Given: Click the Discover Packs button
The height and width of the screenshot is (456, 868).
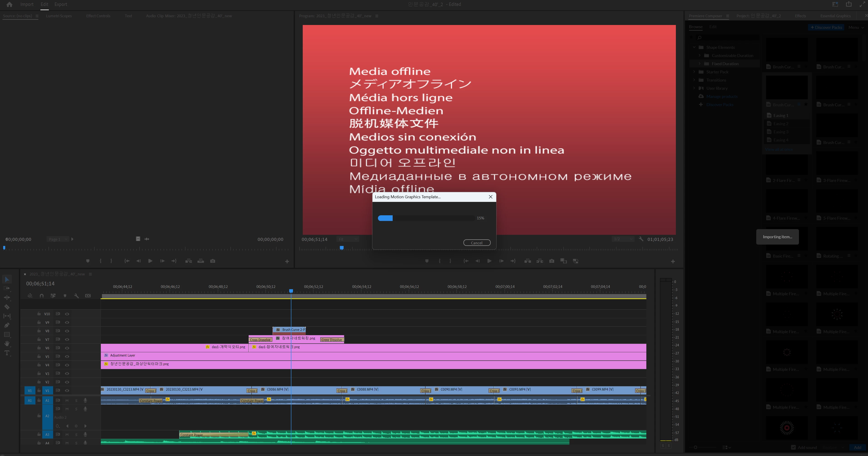Looking at the screenshot, I should pos(826,27).
